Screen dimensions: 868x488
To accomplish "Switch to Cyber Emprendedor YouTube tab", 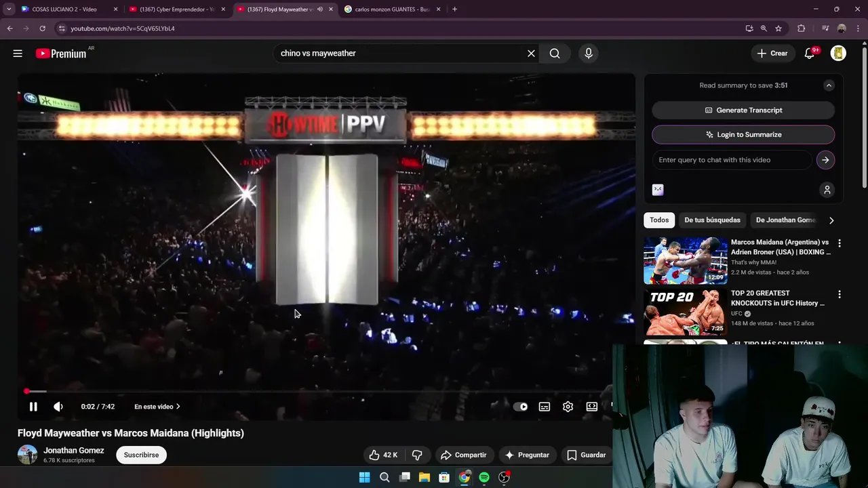I will pos(177,9).
